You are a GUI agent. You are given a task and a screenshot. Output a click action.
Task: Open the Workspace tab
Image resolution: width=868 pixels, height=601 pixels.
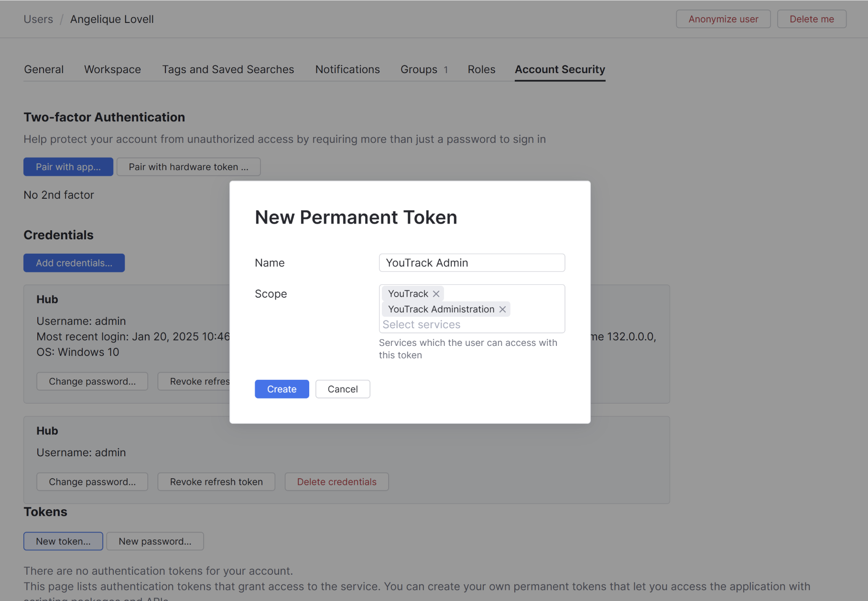112,70
